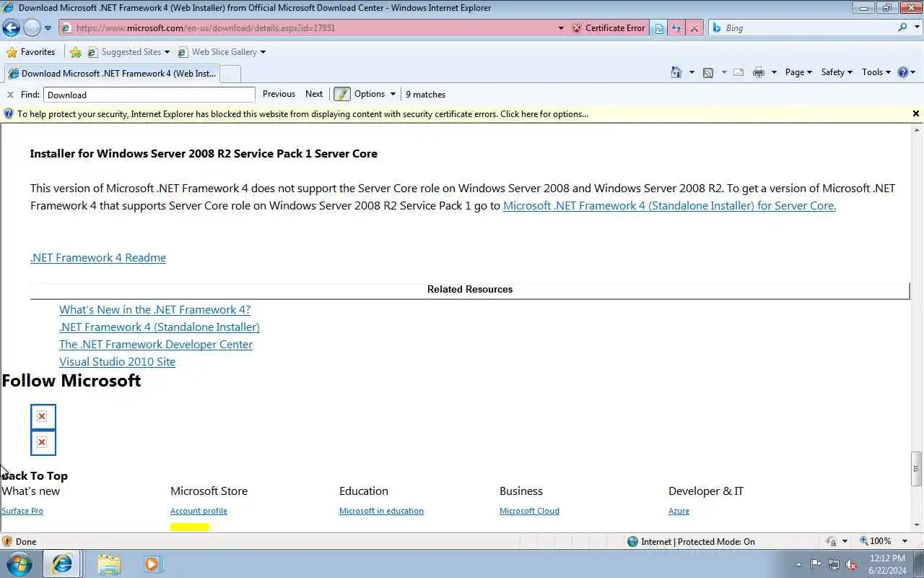Toggle the highlight all matches pencil button

click(x=342, y=94)
